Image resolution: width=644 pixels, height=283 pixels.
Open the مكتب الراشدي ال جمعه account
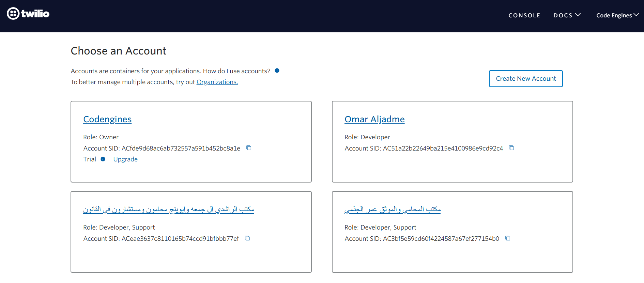point(169,209)
